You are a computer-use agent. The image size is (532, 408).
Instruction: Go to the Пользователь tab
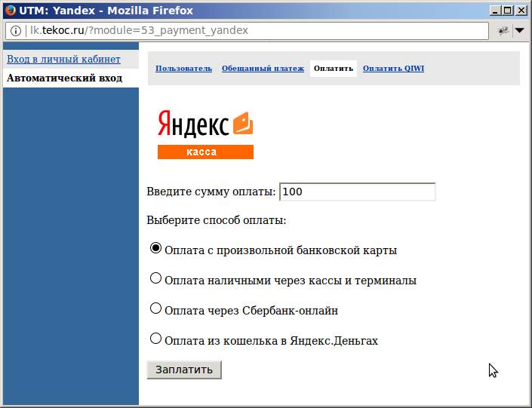pyautogui.click(x=183, y=69)
